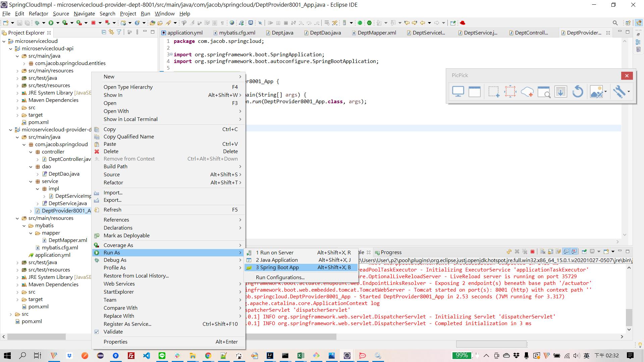
Task: Open Project Explorer filter funnel icon
Action: click(x=119, y=32)
